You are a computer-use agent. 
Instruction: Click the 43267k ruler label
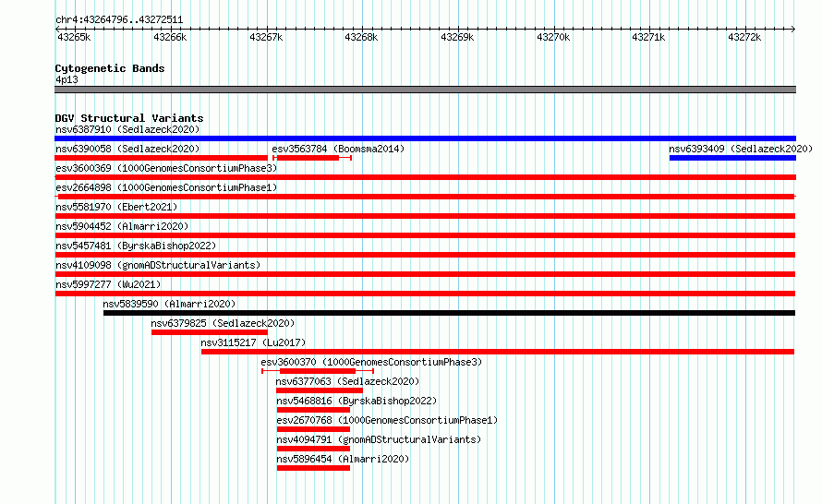pos(266,37)
